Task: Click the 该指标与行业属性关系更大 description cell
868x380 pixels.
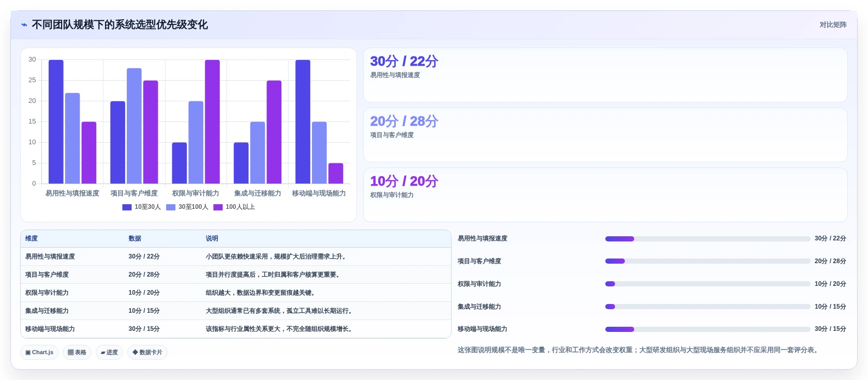Action: point(326,329)
